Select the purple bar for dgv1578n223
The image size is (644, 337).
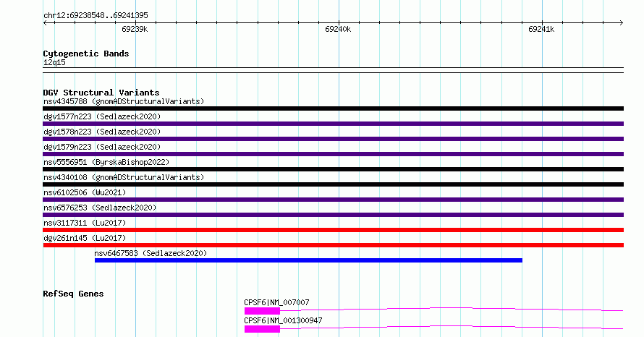pyautogui.click(x=333, y=139)
